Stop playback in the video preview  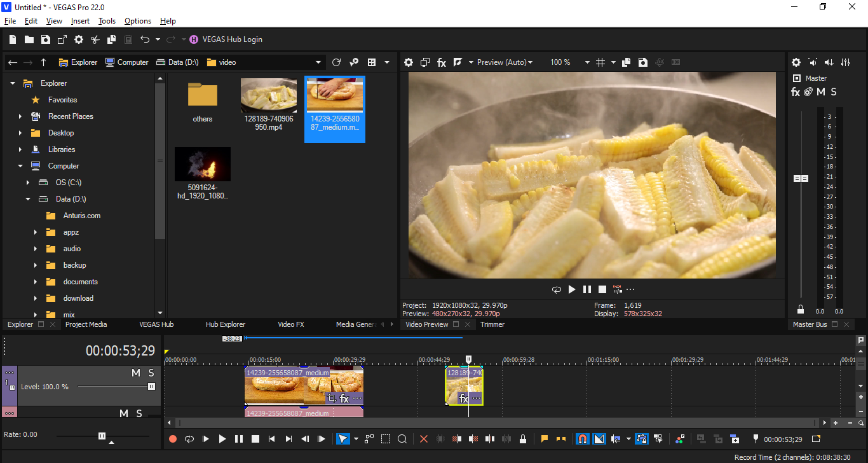point(602,289)
